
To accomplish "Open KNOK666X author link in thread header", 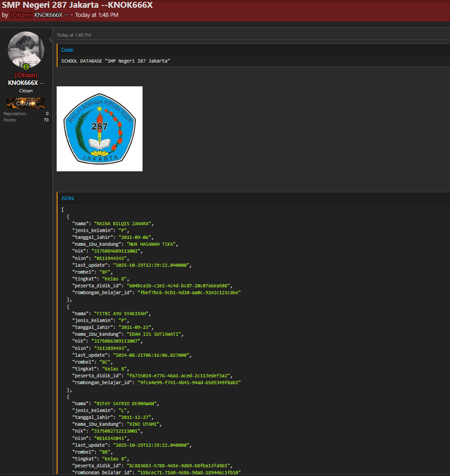I will point(51,15).
